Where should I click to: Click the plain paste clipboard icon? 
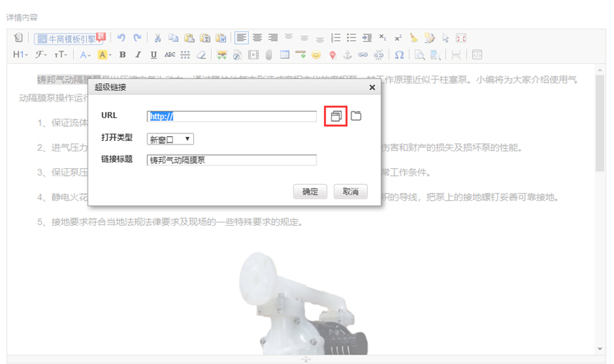(x=189, y=38)
